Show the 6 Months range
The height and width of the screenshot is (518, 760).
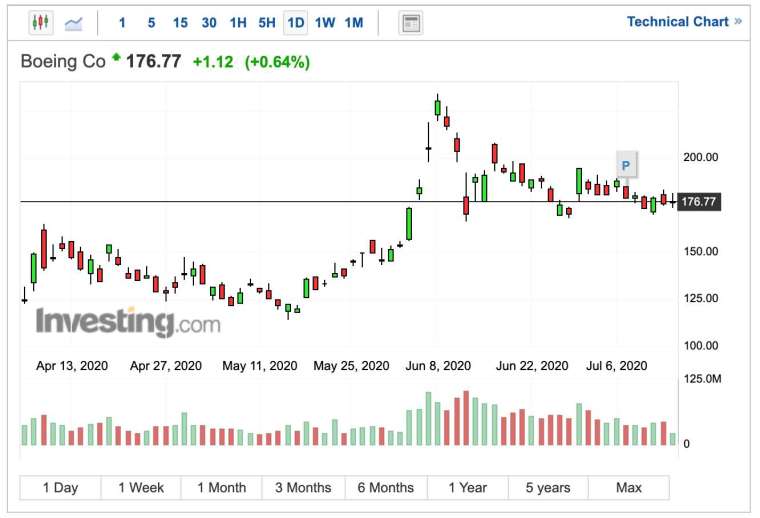386,487
